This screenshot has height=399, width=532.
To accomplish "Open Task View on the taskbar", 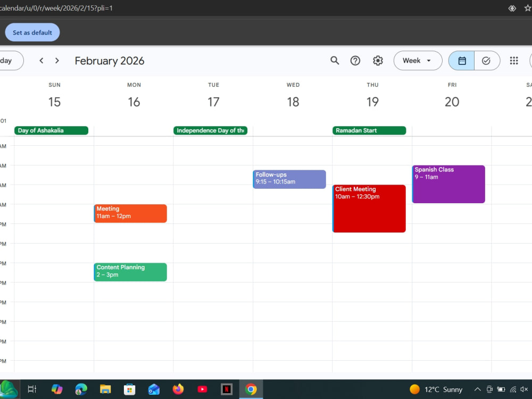I will coord(32,389).
